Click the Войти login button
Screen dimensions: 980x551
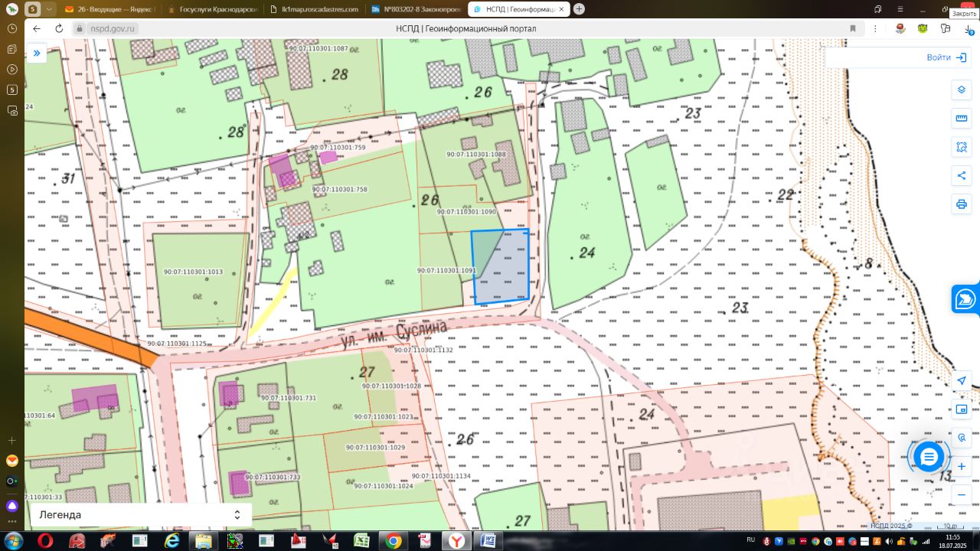pyautogui.click(x=946, y=57)
